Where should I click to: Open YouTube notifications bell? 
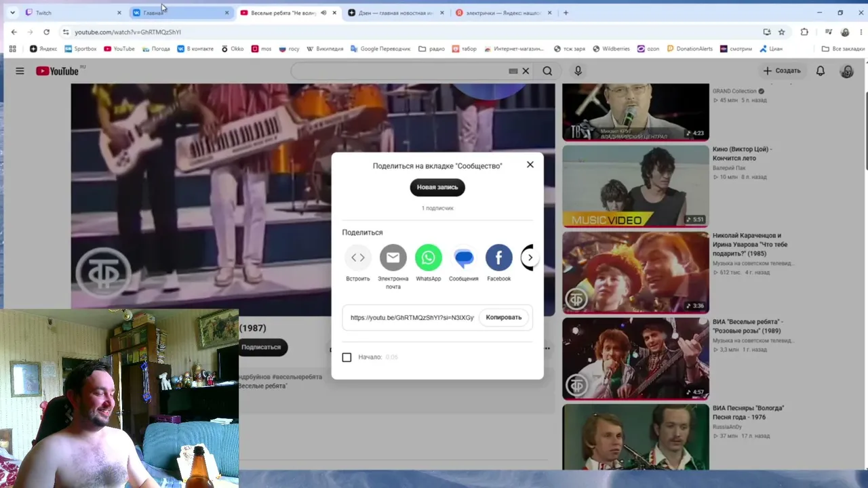click(821, 70)
